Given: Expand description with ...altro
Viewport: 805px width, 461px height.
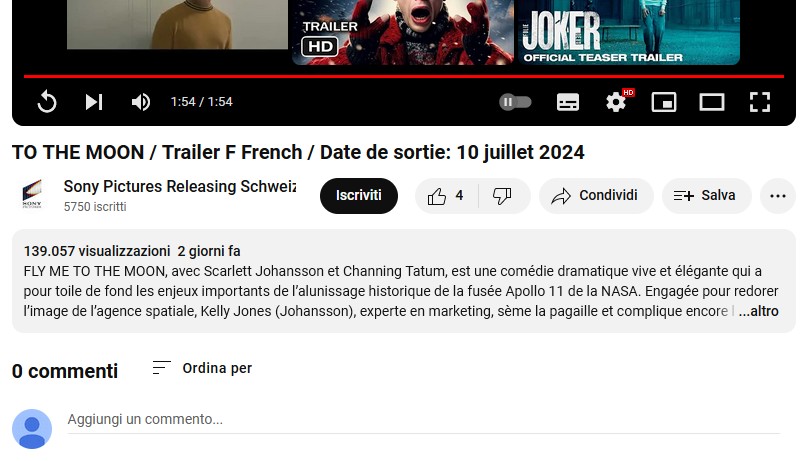Looking at the screenshot, I should (x=758, y=311).
